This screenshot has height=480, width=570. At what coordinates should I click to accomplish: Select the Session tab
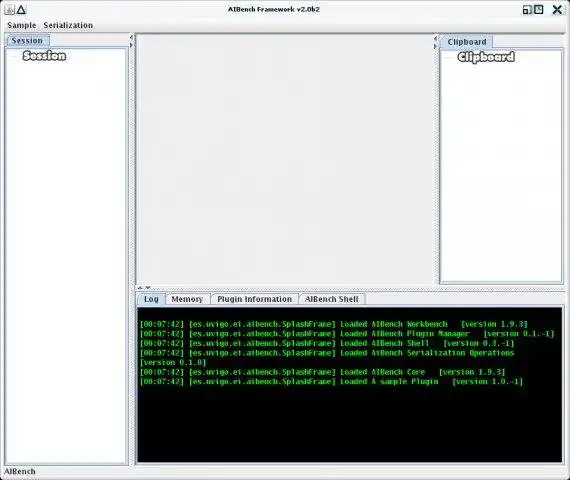(27, 40)
